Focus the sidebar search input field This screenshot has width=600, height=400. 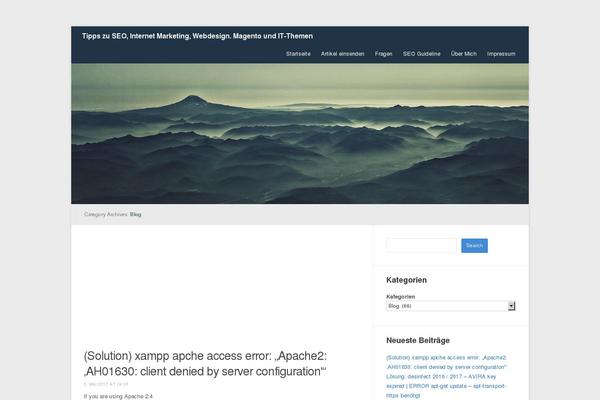421,245
